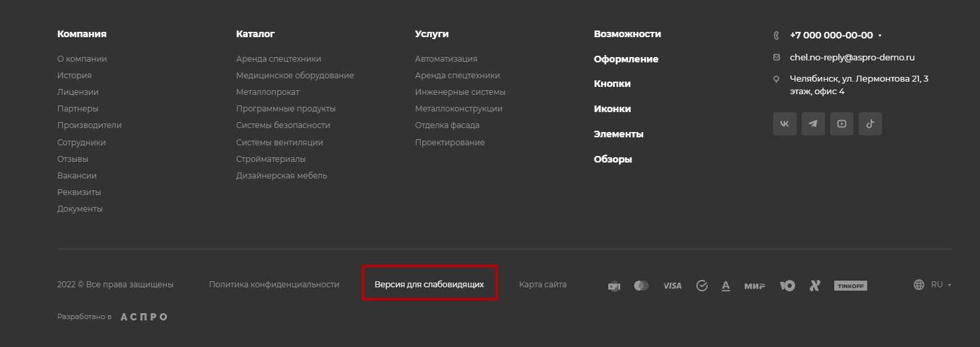980x347 pixels.
Task: Open the Иконки menu item
Action: point(612,109)
